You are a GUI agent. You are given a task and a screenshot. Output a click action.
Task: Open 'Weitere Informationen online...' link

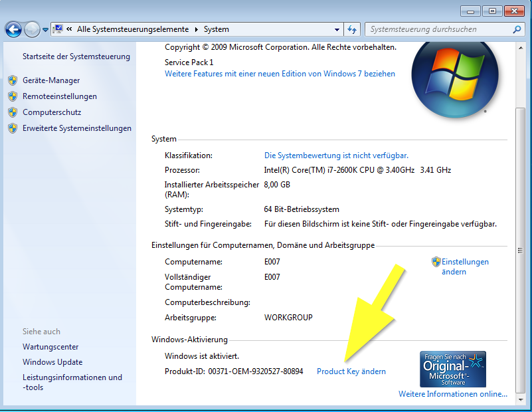(x=453, y=394)
